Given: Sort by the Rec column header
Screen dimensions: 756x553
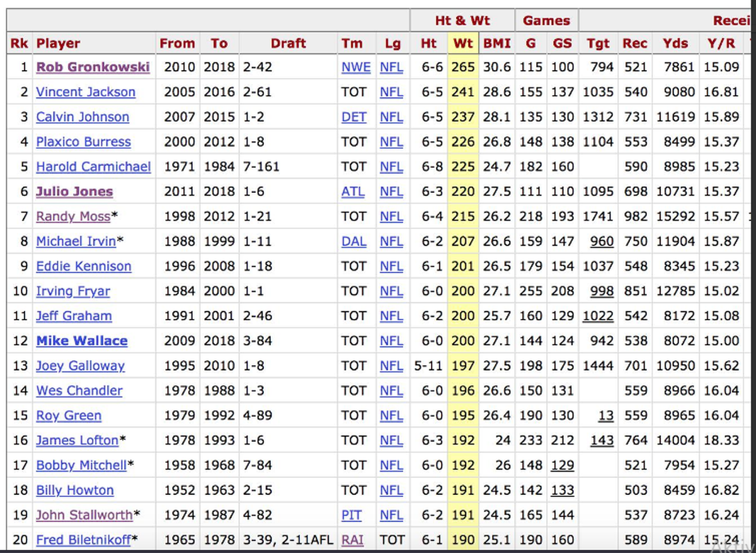Looking at the screenshot, I should pyautogui.click(x=634, y=44).
